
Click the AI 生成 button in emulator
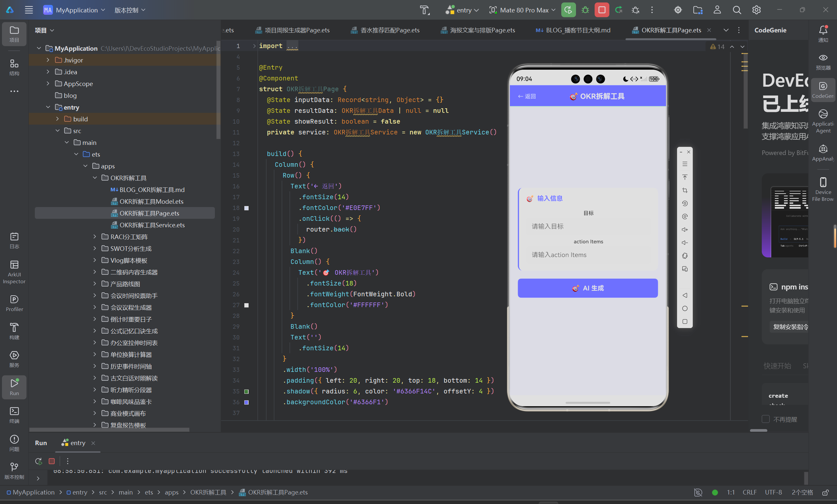pos(587,288)
